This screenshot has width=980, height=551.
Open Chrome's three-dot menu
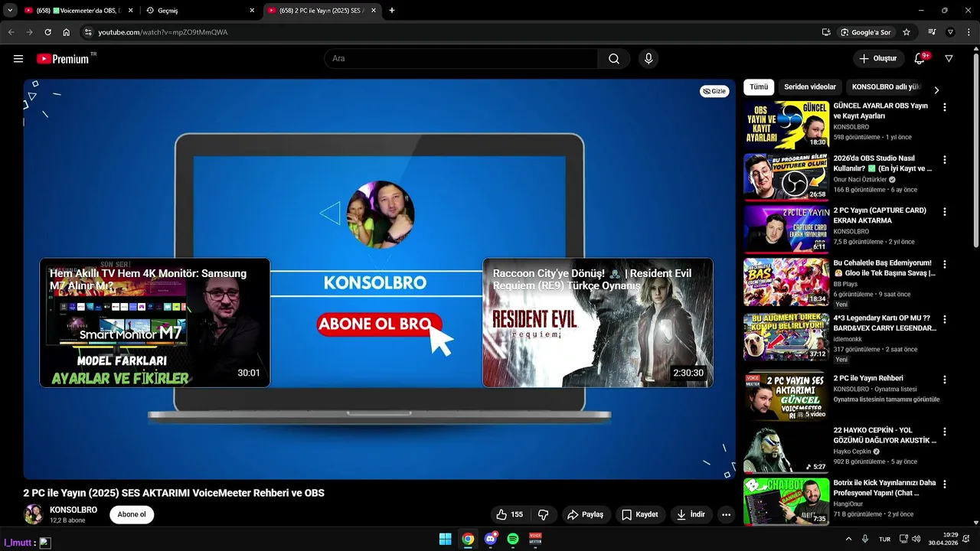(x=969, y=32)
